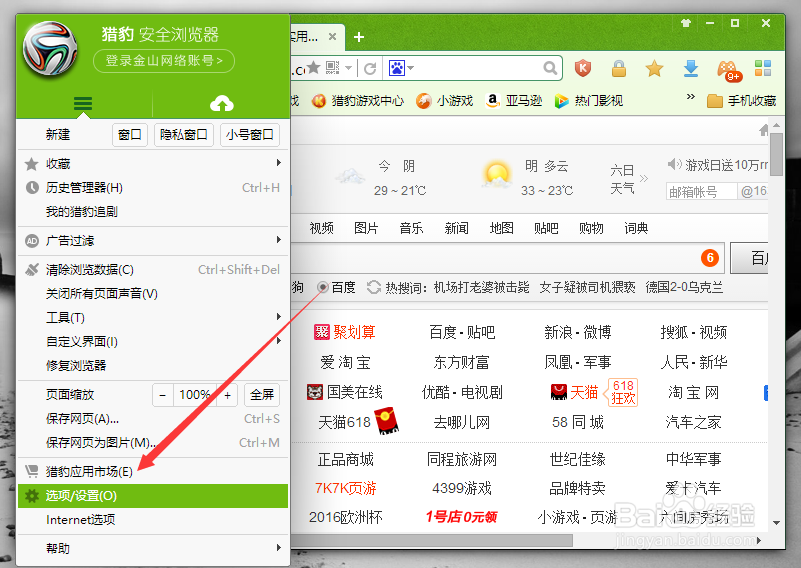Switch to the 视频 search category

click(x=321, y=228)
